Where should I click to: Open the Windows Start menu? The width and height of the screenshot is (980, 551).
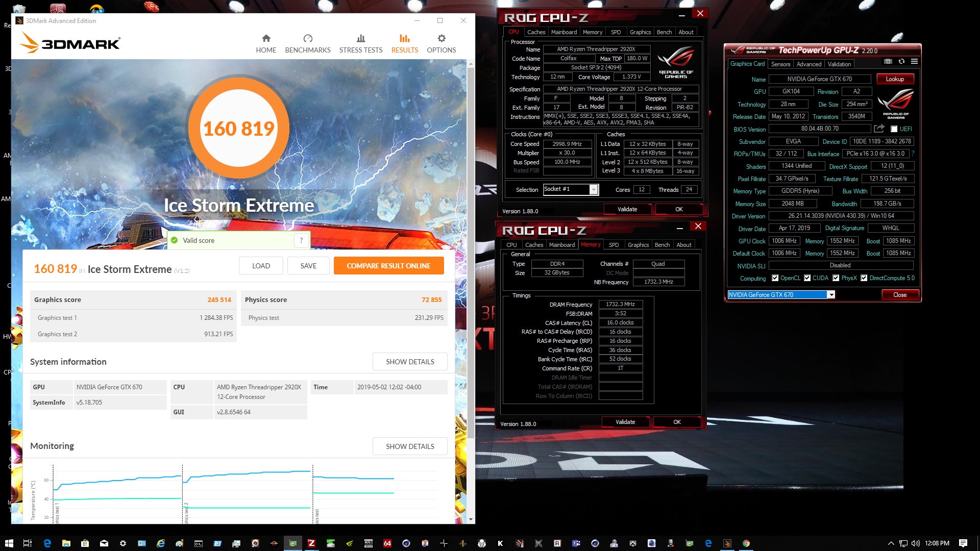point(9,543)
